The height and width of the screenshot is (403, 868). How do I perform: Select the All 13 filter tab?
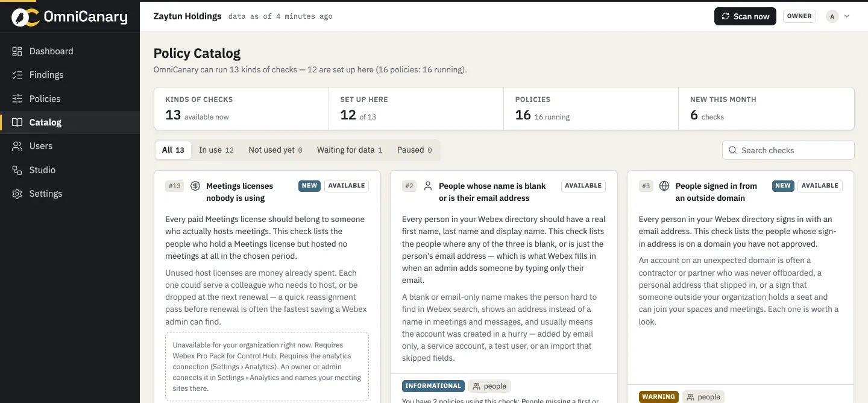(173, 150)
